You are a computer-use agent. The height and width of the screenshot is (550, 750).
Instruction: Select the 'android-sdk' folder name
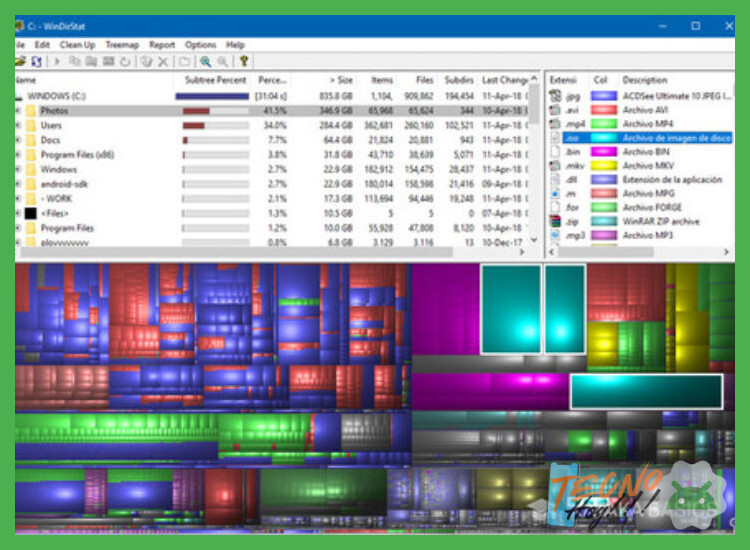tap(64, 184)
